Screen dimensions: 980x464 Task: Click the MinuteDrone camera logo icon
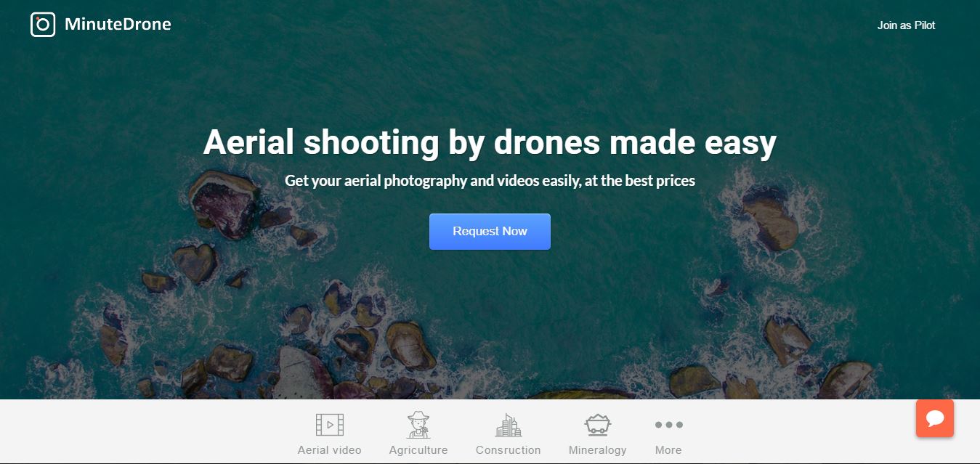43,25
